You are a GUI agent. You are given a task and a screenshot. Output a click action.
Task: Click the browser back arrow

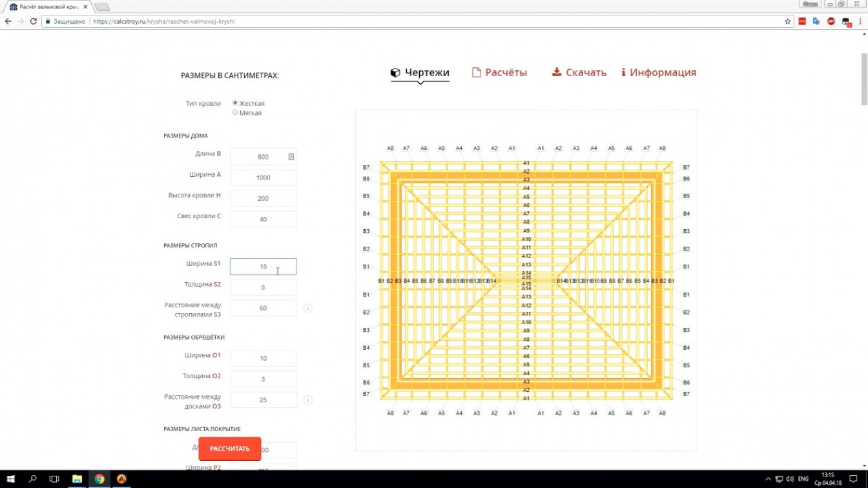(x=8, y=21)
